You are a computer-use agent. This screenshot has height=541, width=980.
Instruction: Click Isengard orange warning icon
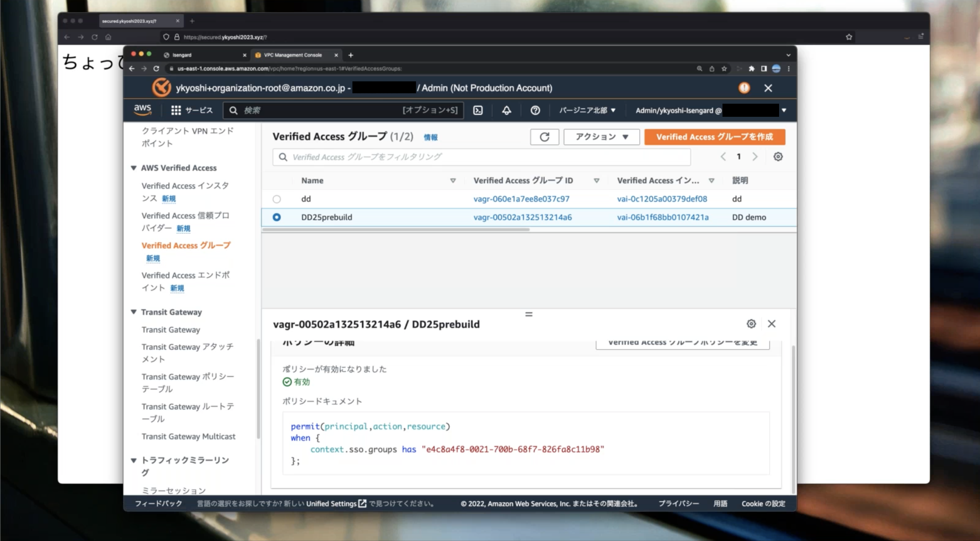click(x=744, y=88)
